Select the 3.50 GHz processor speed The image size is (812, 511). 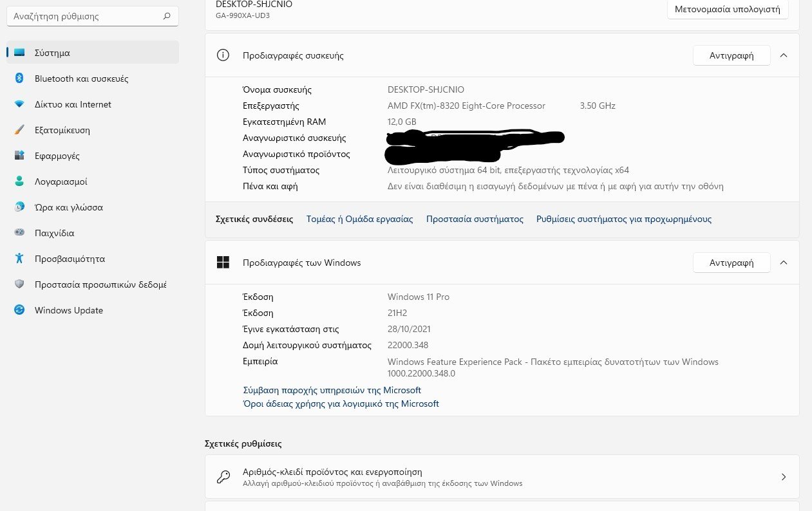coord(598,106)
